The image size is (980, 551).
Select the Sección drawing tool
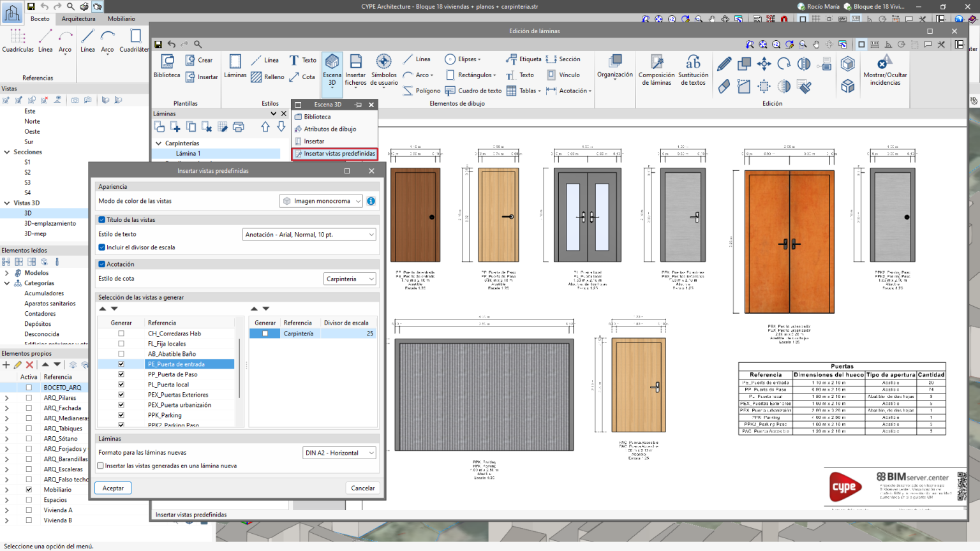[563, 59]
